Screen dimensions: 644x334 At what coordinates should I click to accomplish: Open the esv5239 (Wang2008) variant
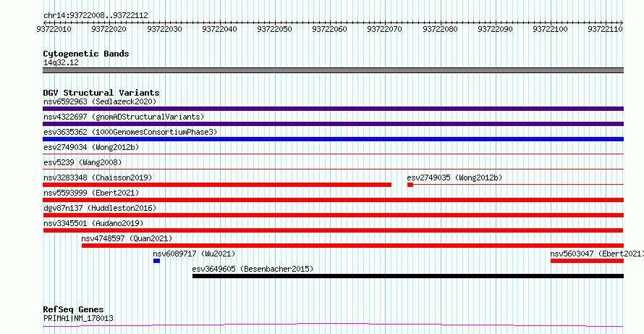click(x=82, y=162)
